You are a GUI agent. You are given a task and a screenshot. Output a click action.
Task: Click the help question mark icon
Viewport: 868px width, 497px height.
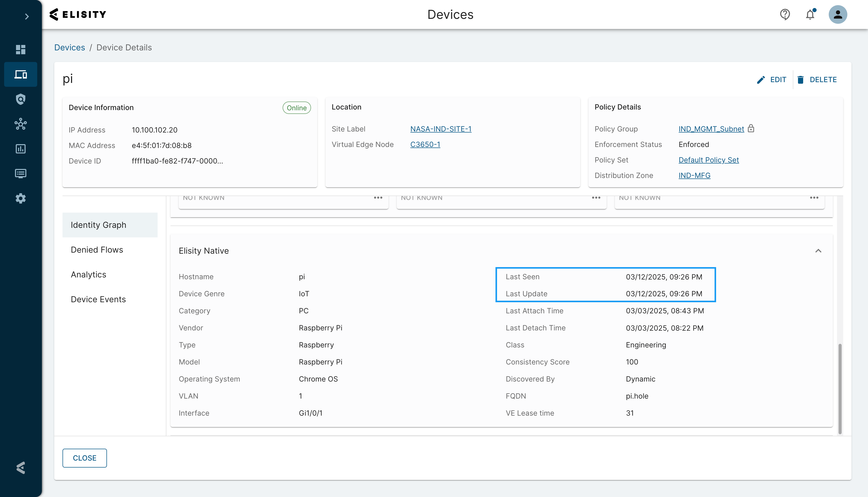[x=785, y=15]
